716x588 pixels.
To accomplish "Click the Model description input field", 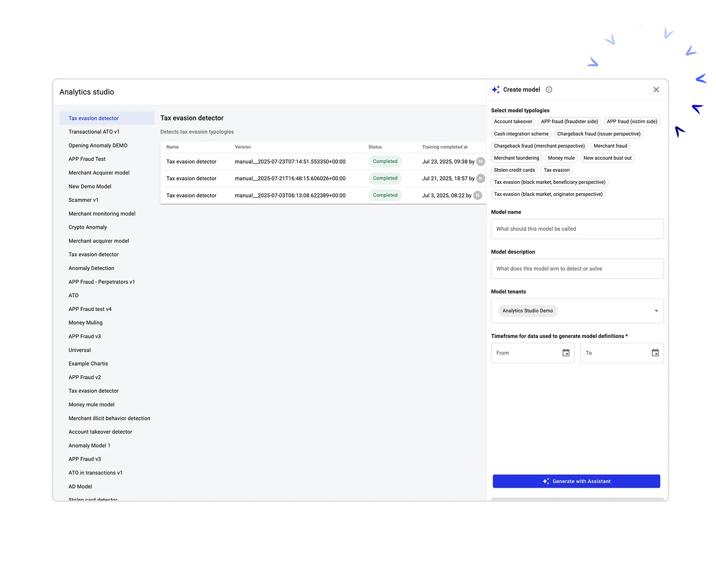I will (576, 268).
